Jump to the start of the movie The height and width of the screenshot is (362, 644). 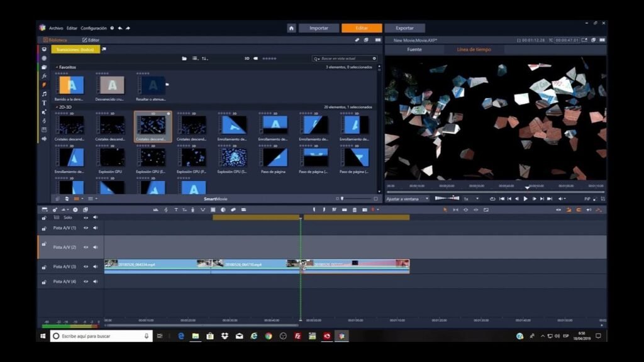coord(501,199)
